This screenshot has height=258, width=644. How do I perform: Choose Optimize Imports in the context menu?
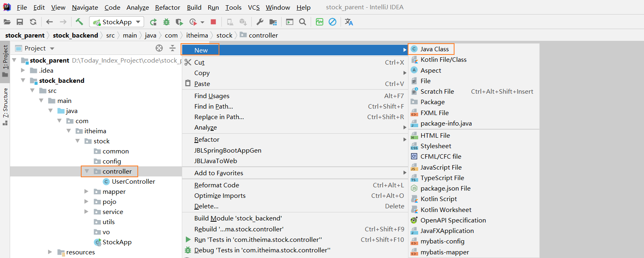(x=295, y=195)
